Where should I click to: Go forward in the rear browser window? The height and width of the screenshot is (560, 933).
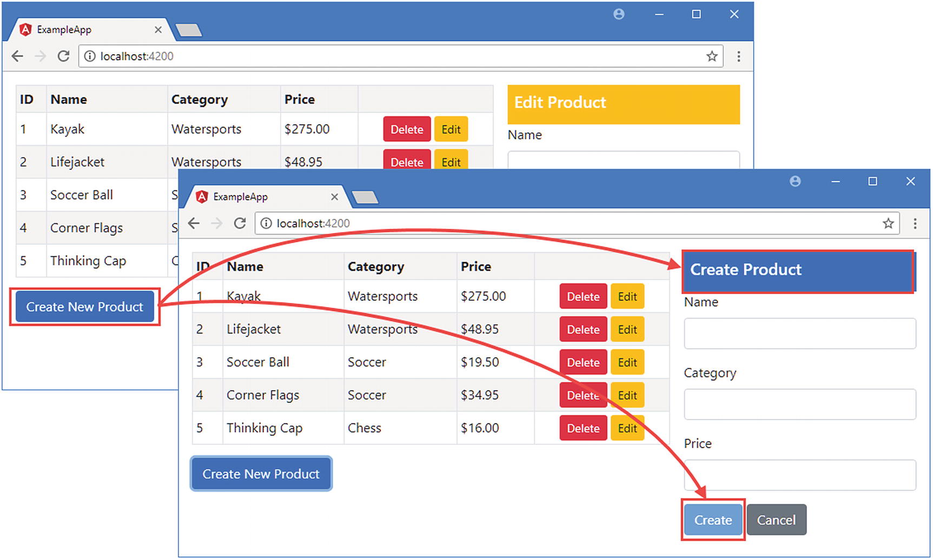[41, 56]
